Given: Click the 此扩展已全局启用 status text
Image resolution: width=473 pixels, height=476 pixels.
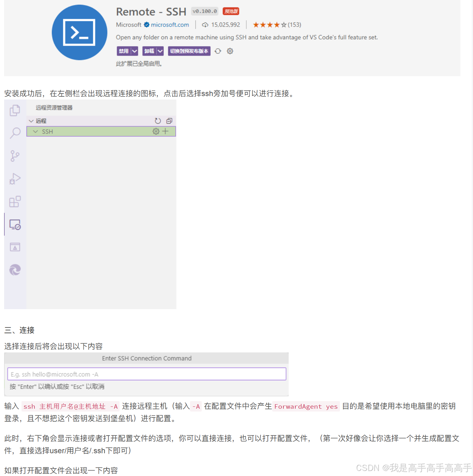Looking at the screenshot, I should (139, 64).
